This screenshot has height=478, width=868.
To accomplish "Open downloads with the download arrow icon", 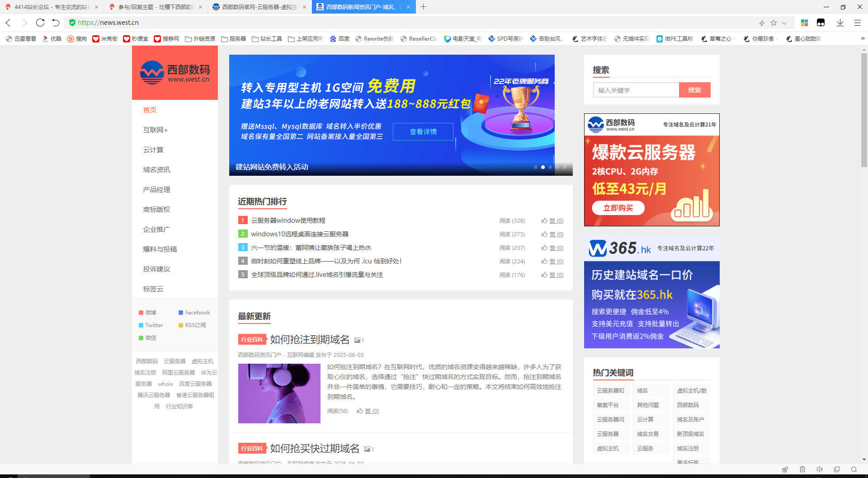I will coord(840,23).
